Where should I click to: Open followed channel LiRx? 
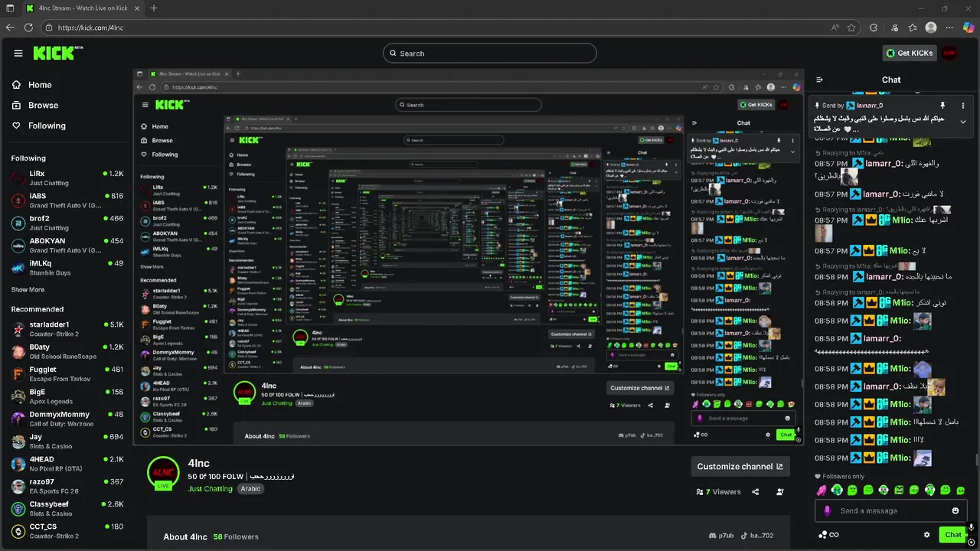coord(67,178)
